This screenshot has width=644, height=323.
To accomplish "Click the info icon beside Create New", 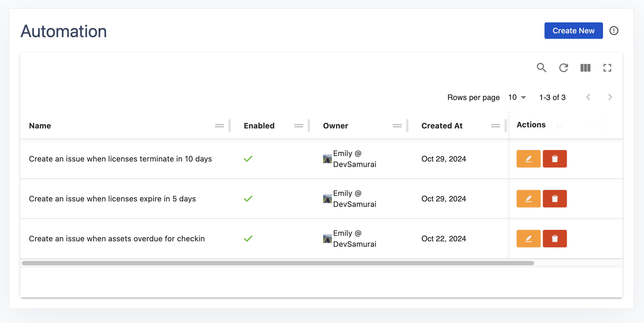I will [x=614, y=31].
